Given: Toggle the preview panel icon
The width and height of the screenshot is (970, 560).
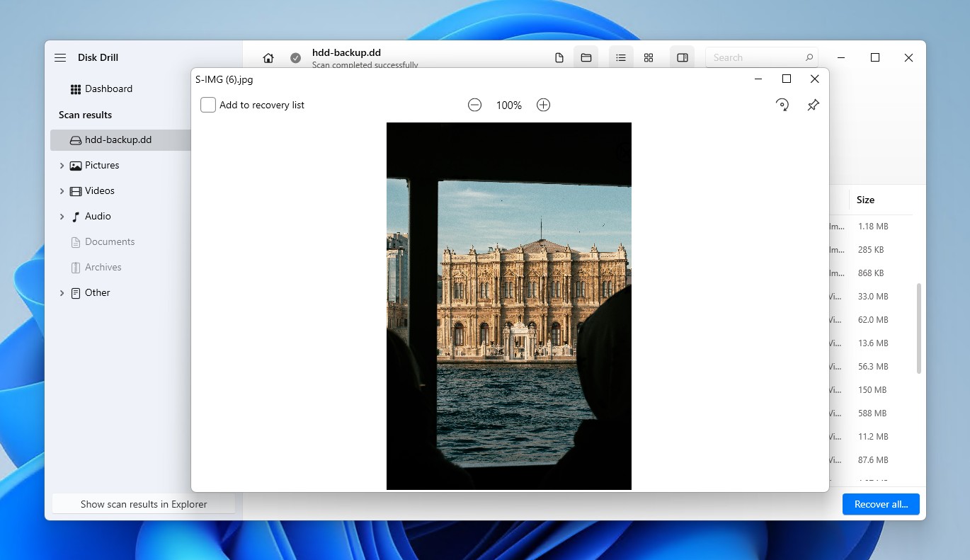Looking at the screenshot, I should (x=682, y=57).
